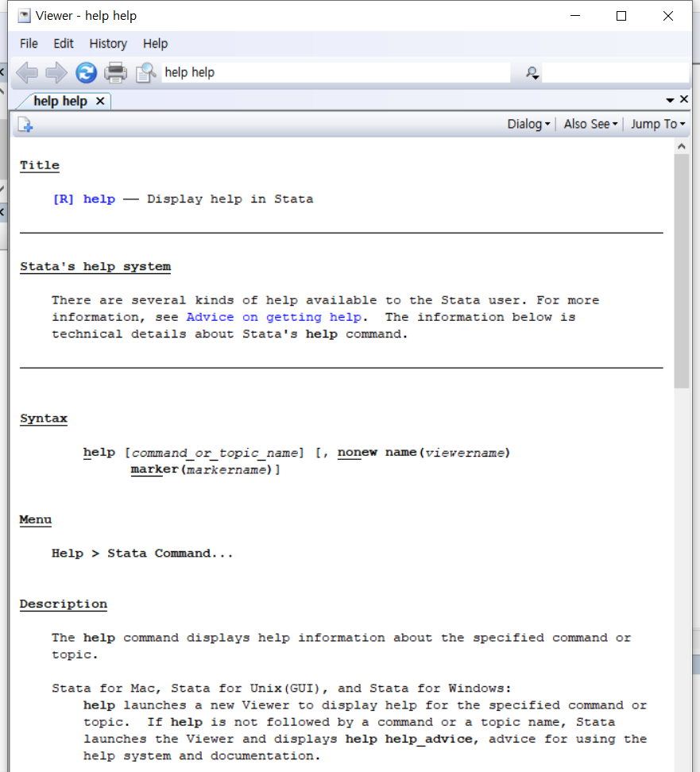Screen dimensions: 700x772
Task: Click the Viewer window title icon
Action: click(24, 16)
